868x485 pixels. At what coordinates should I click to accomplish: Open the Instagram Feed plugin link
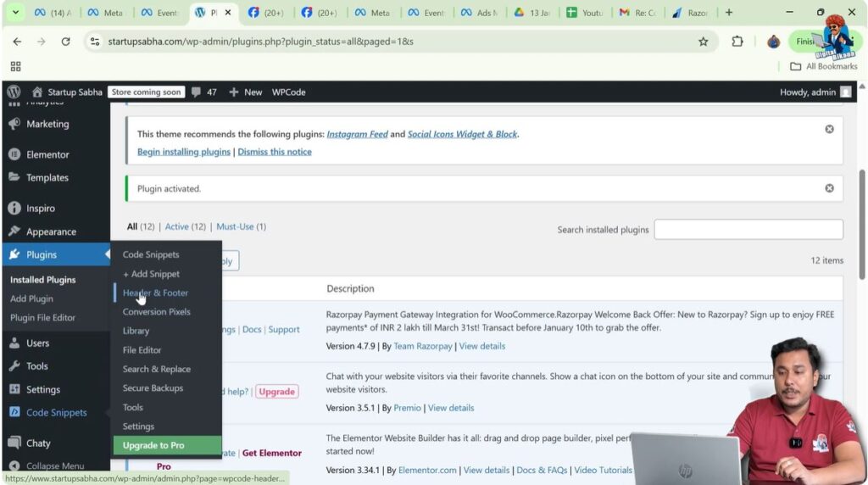[x=357, y=134]
